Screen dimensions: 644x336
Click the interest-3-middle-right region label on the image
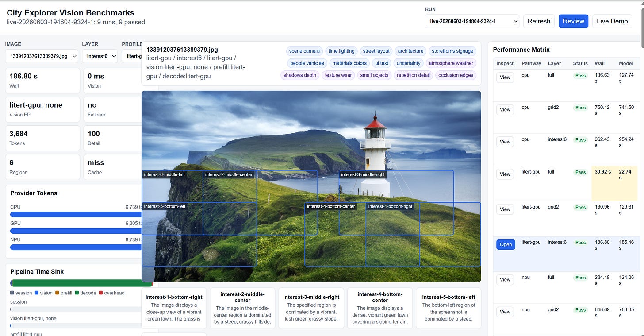(363, 174)
